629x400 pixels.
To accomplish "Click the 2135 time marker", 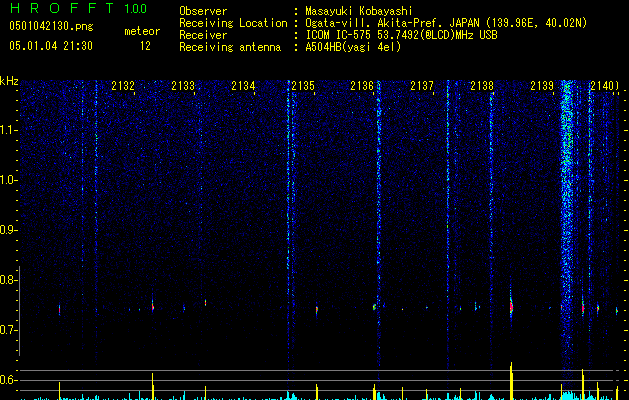I will 303,86.
